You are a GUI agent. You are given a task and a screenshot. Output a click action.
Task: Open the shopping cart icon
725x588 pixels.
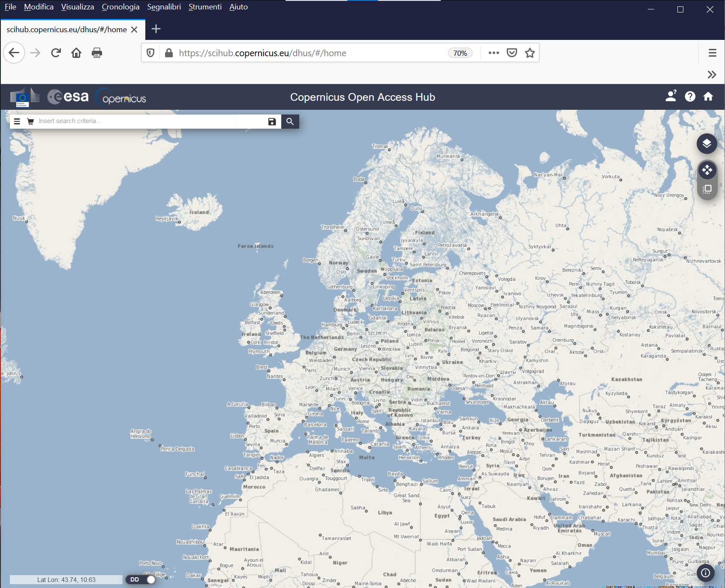(30, 121)
